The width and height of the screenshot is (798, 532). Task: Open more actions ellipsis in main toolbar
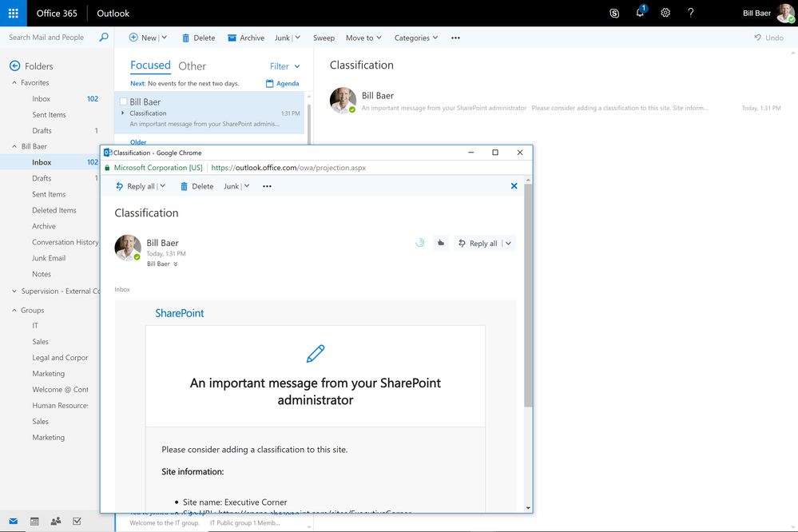click(455, 38)
